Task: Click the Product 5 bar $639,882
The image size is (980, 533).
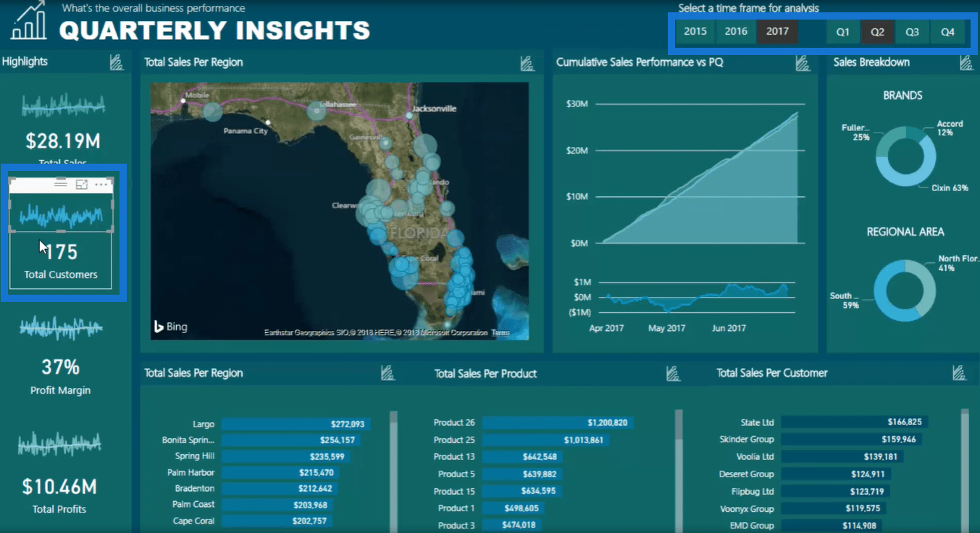Action: (522, 474)
